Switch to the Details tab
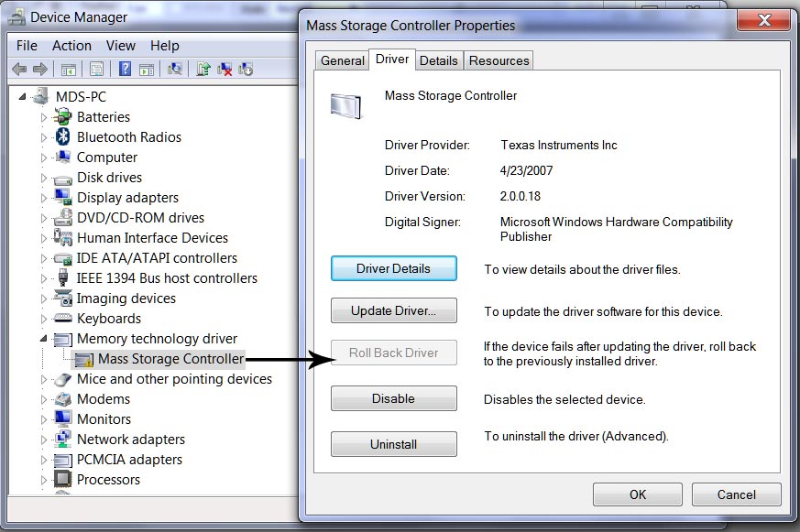800x532 pixels. click(x=439, y=60)
